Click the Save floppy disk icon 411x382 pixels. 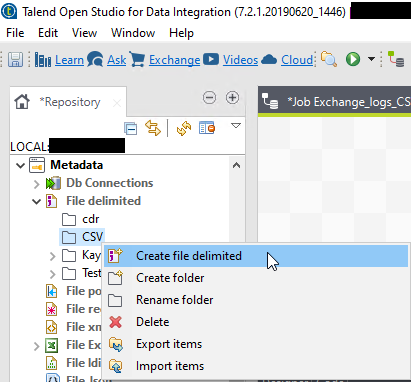coord(15,60)
